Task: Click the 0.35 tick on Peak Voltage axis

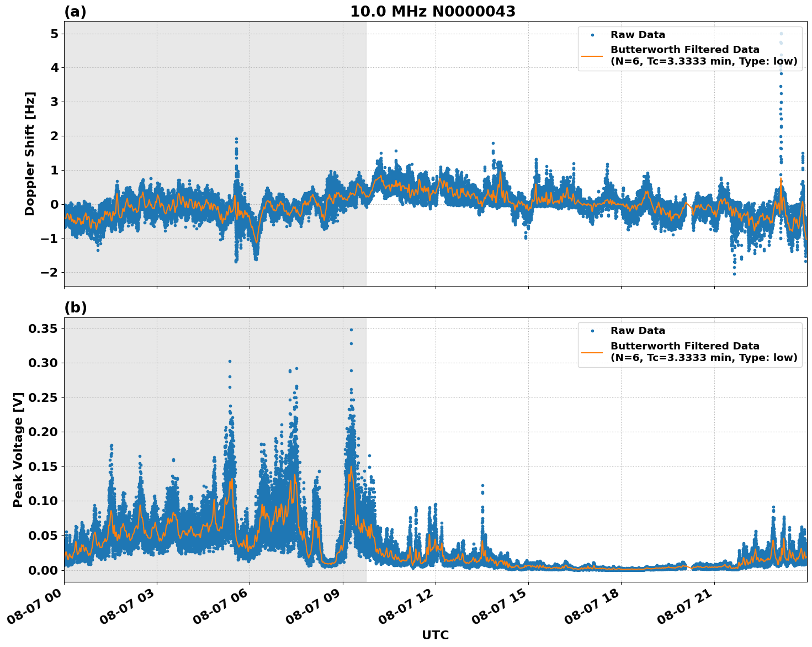Action: [44, 328]
